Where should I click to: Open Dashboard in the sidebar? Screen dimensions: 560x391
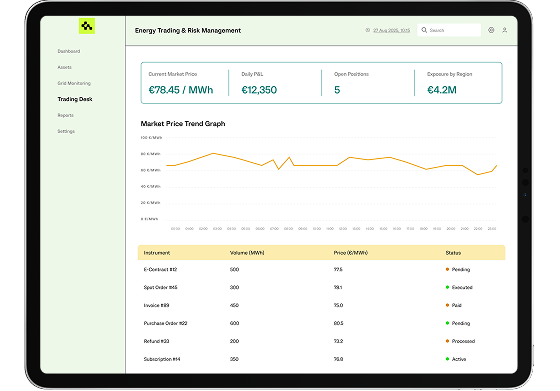point(69,51)
